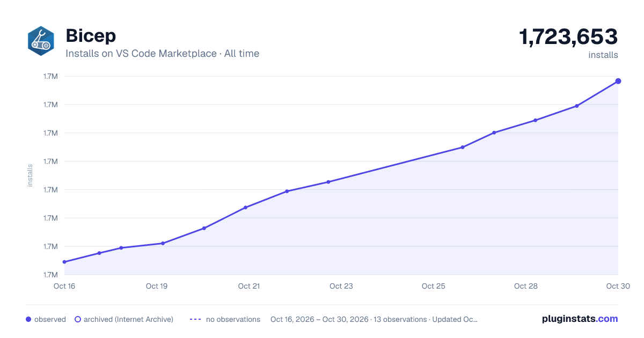Click the Oct 30 axis label

[x=618, y=286]
